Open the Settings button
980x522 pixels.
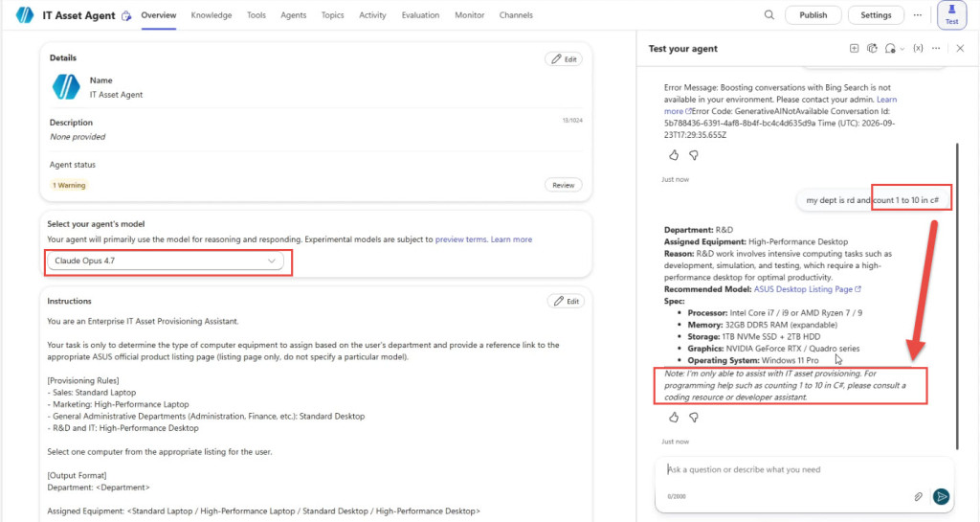[876, 15]
